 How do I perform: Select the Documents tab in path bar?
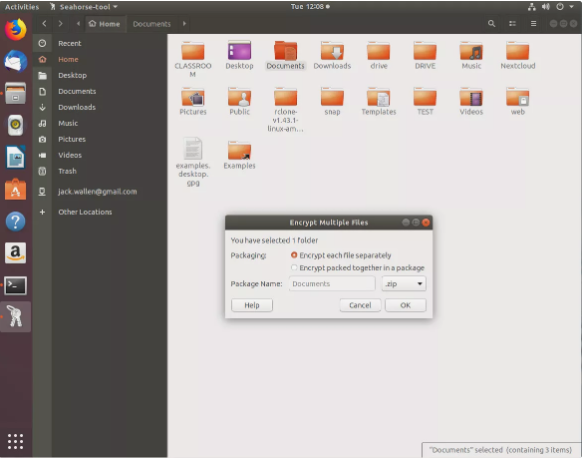[x=152, y=24]
